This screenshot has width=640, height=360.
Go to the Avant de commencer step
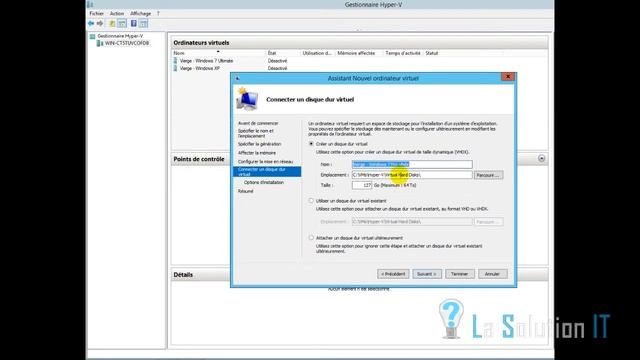pos(258,123)
